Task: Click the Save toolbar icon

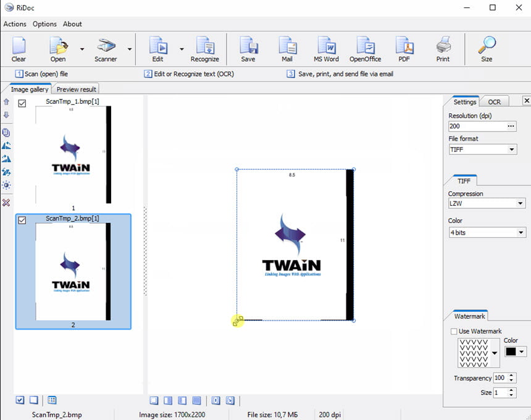Action: click(x=248, y=49)
